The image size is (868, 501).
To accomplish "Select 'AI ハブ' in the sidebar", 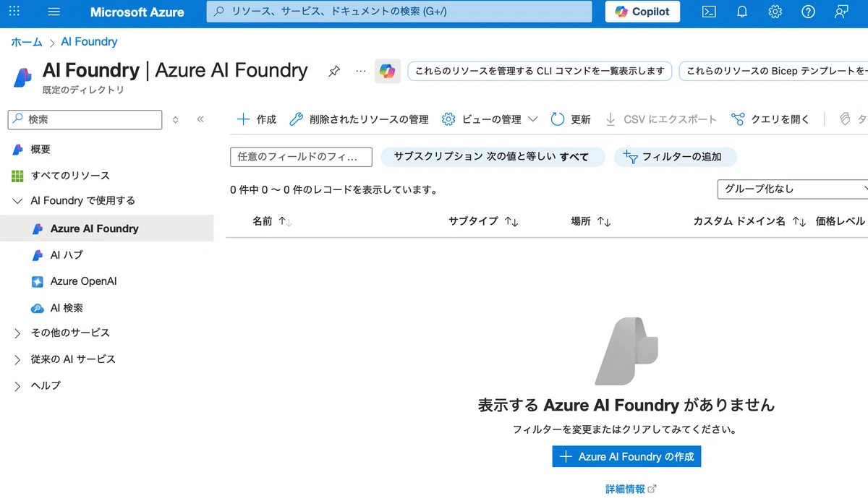I will 67,255.
